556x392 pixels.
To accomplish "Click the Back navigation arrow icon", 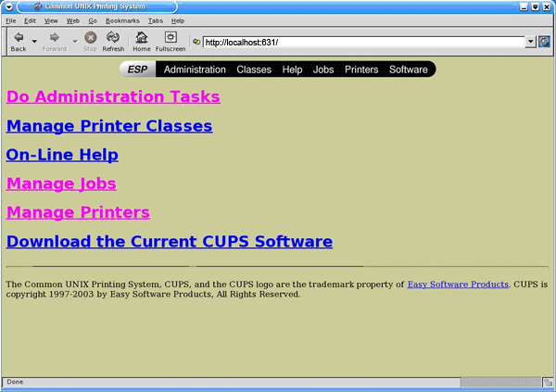I will click(x=18, y=37).
